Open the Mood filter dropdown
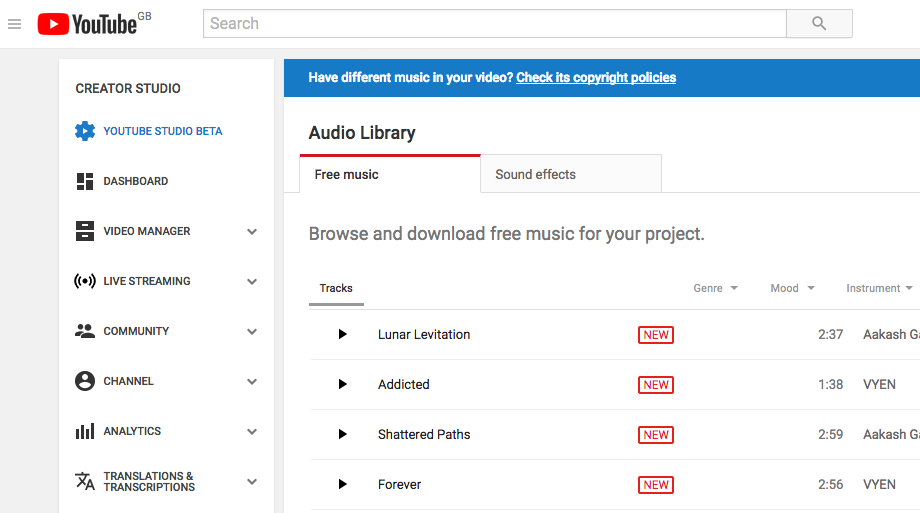The height and width of the screenshot is (513, 920). (792, 288)
